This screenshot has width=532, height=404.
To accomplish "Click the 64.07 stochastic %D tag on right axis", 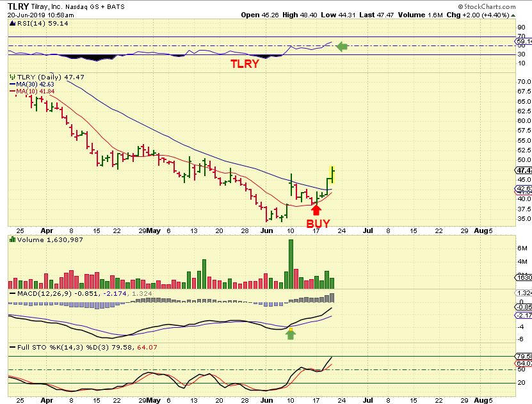I will tap(524, 364).
